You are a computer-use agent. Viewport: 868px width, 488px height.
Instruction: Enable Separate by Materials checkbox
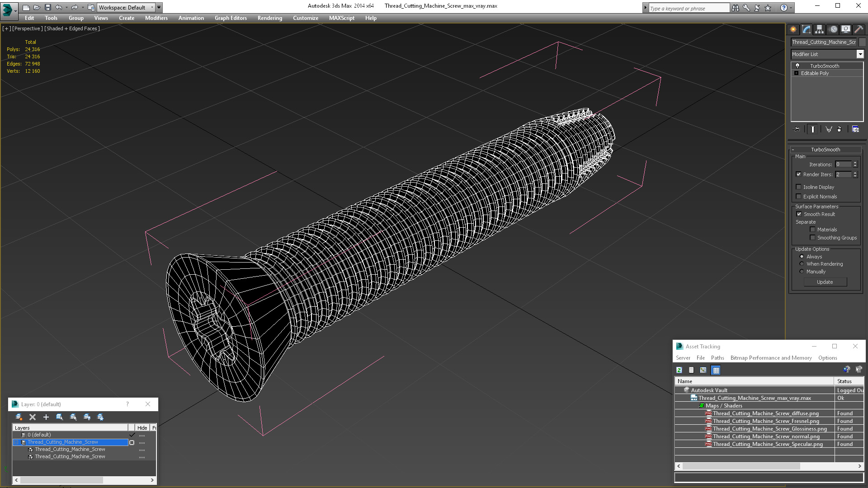tap(812, 230)
